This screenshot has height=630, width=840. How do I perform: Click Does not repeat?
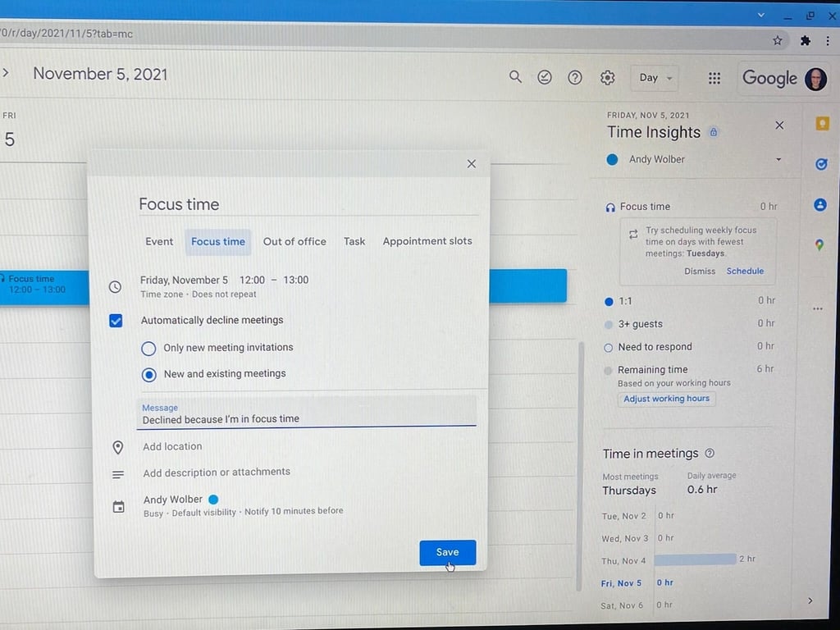224,294
